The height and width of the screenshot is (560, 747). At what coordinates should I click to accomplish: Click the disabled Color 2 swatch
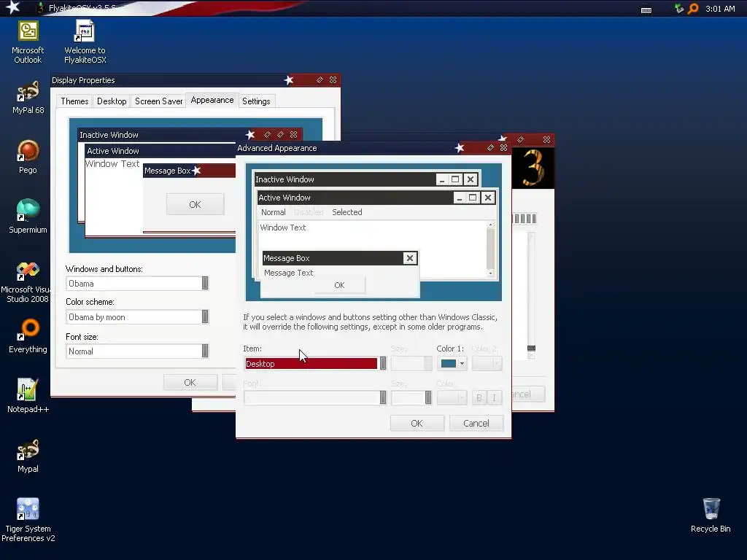[487, 363]
